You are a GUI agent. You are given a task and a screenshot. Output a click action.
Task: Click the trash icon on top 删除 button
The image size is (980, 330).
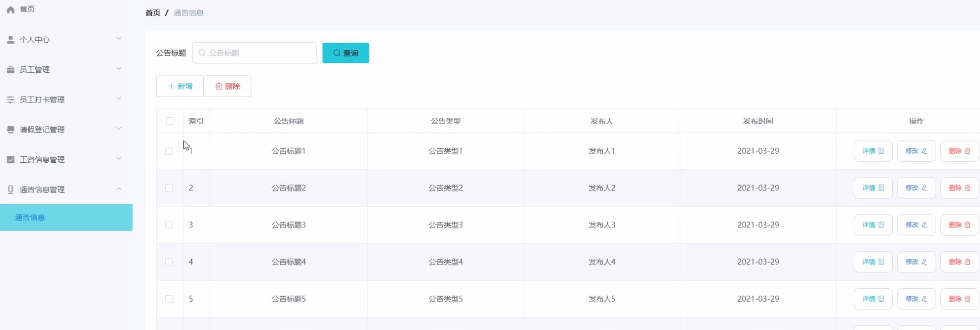pos(218,86)
